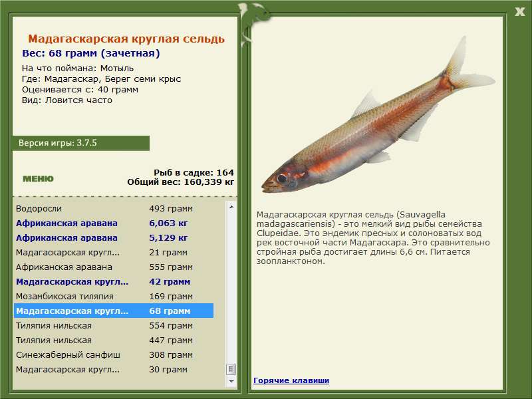Image resolution: width=532 pixels, height=399 pixels.
Task: Select Мозамбикская тиляпия 169 грамм row
Action: pos(114,296)
